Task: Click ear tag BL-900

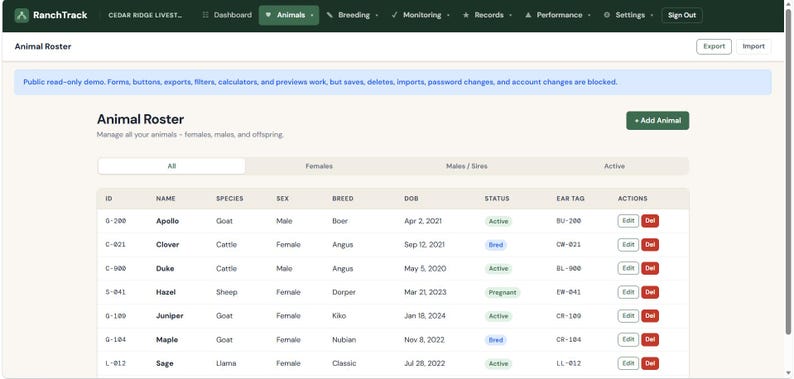Action: [569, 269]
